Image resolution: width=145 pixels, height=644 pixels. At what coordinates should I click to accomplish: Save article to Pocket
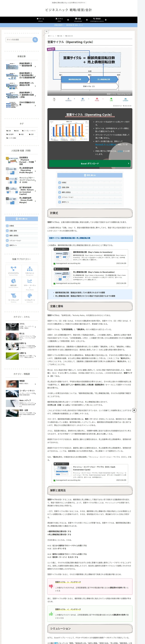97,99
